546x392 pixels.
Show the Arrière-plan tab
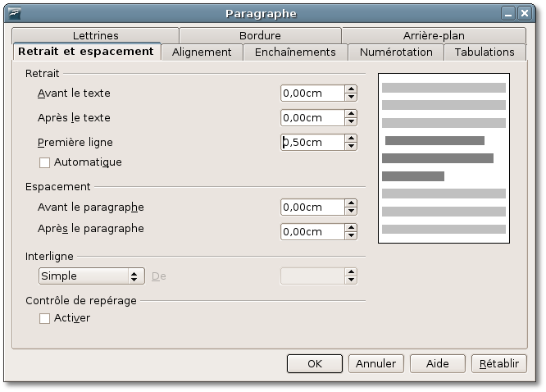click(x=434, y=35)
